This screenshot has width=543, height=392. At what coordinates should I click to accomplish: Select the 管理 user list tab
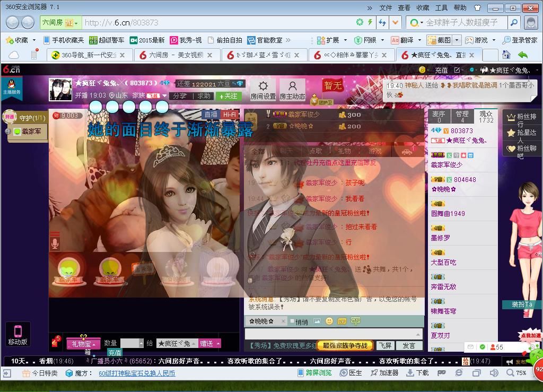[462, 116]
